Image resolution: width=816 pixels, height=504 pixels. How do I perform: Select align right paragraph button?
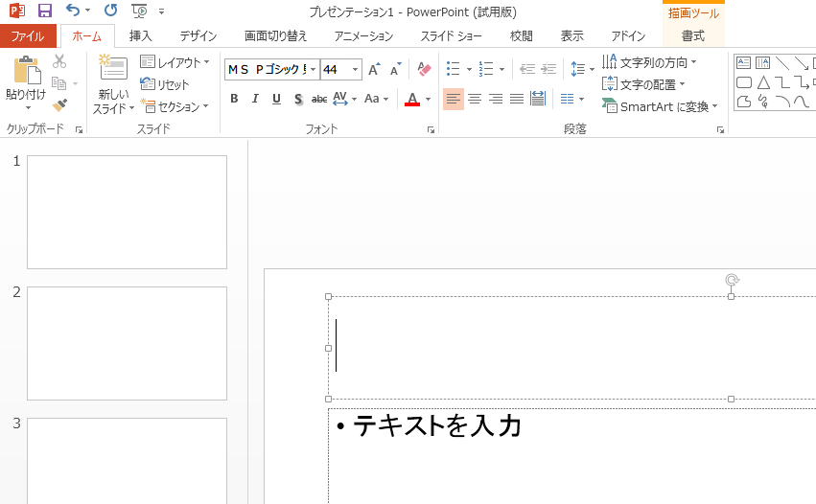496,99
